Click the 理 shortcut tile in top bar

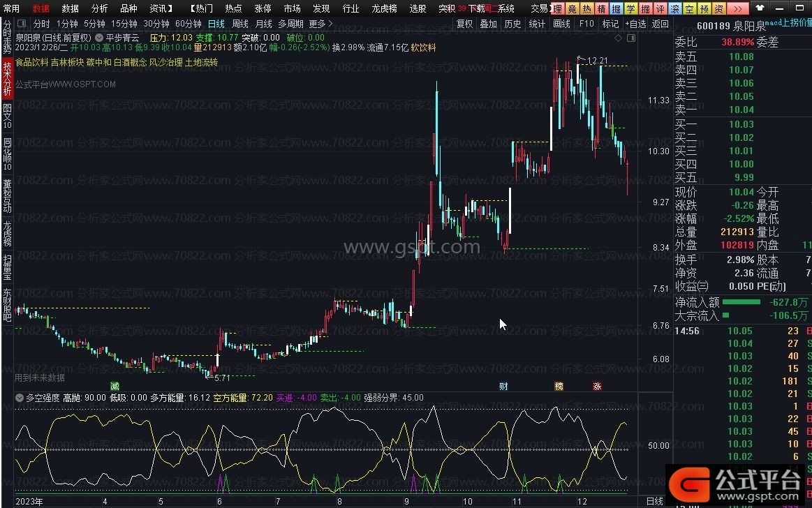point(557,8)
